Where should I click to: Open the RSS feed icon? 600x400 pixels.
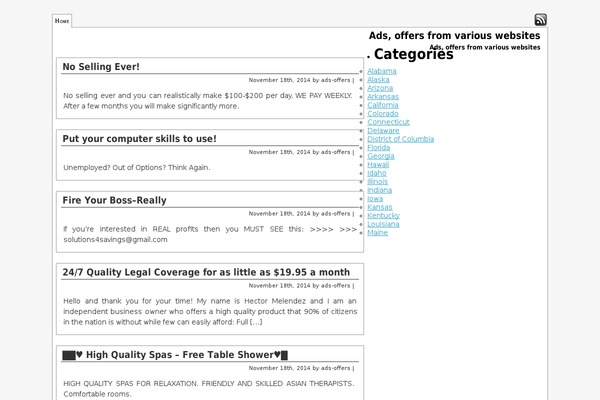(x=540, y=20)
